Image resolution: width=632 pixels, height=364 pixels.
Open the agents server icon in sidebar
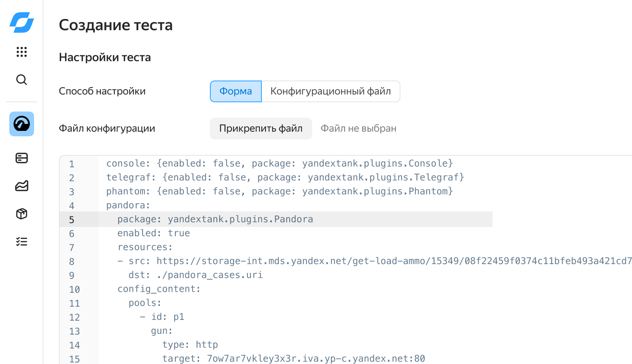pos(22,158)
